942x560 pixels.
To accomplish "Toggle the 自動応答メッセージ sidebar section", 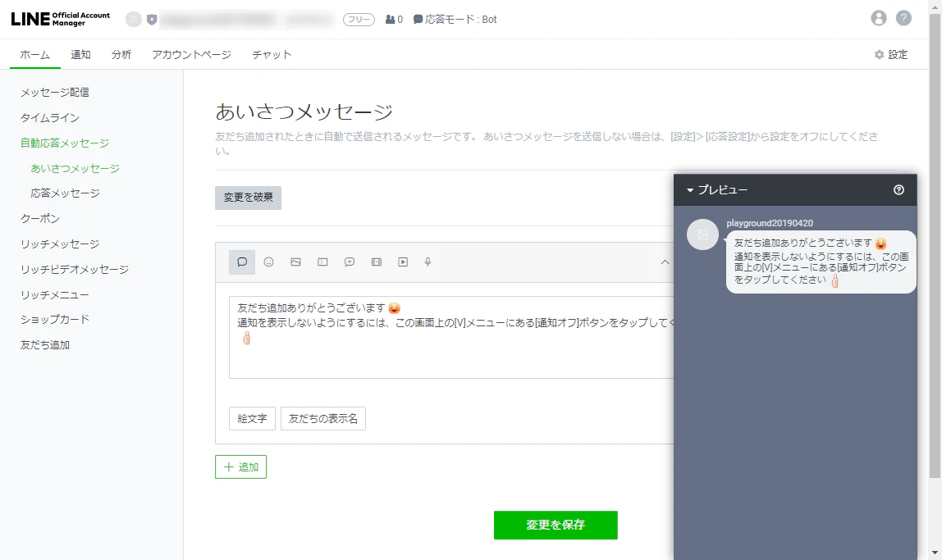I will (x=65, y=143).
